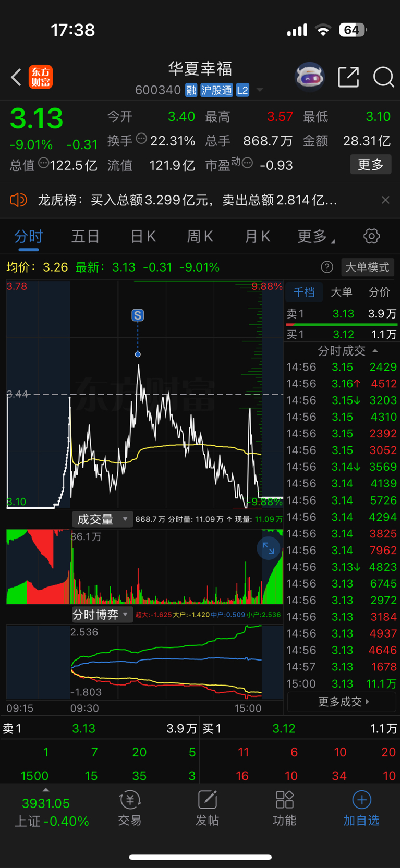Expand the 更多 chart period dropdown

pyautogui.click(x=316, y=237)
